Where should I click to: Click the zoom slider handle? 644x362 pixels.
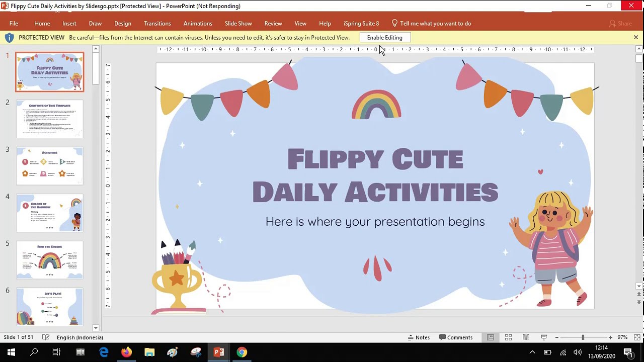(583, 337)
